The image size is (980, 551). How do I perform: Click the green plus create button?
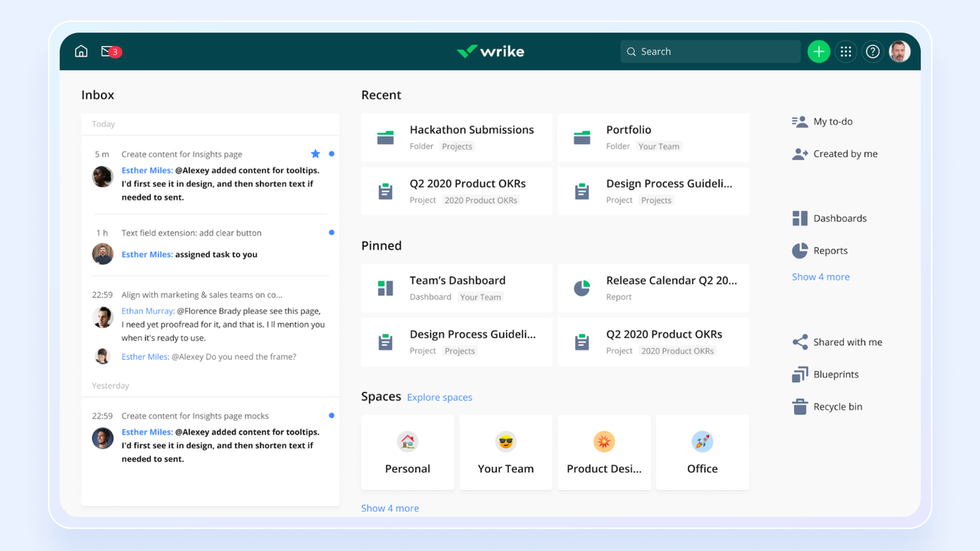(818, 51)
